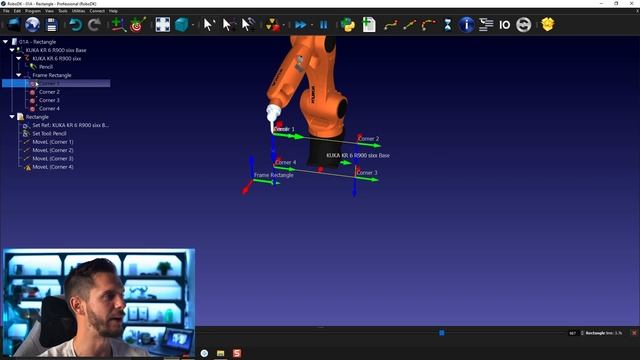Select the Set Tool: Pencil instruction

coord(49,133)
